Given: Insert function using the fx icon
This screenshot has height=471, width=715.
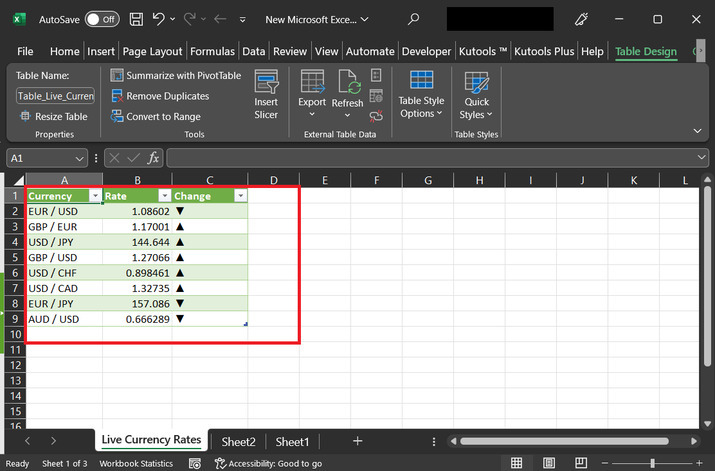Looking at the screenshot, I should point(153,158).
